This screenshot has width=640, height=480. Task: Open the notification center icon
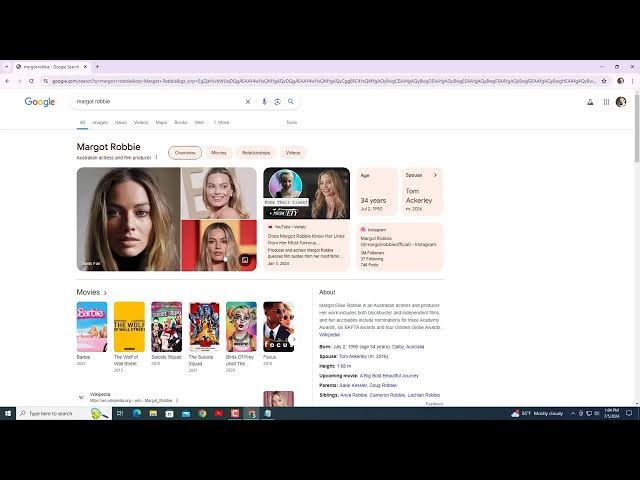tap(629, 413)
